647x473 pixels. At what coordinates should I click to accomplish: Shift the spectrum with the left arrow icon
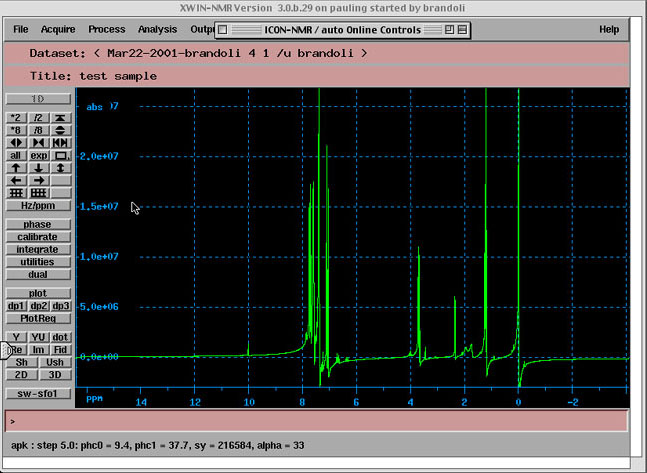(16, 180)
